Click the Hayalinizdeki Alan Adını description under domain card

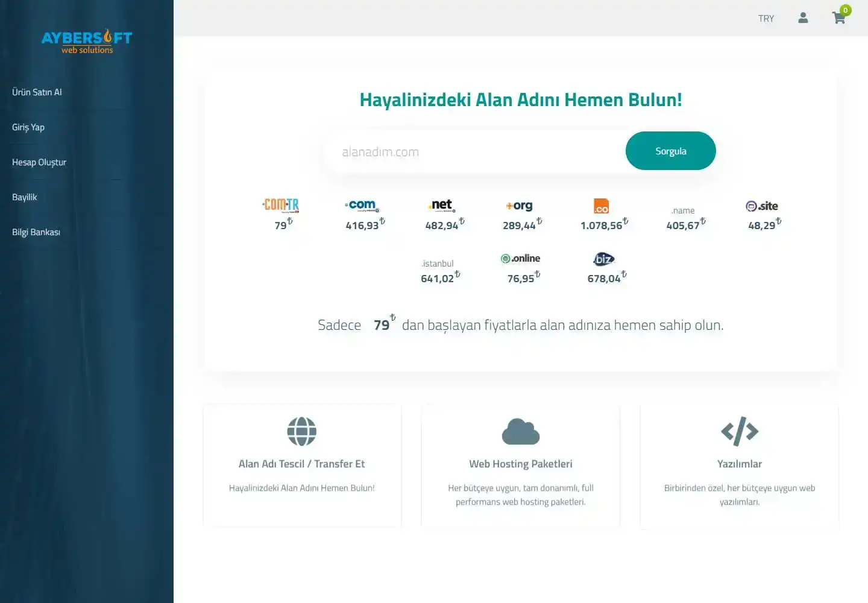[x=302, y=488]
